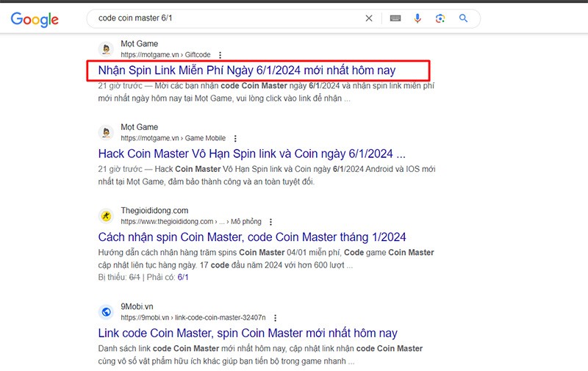Screen dimensions: 588x371
Task: Open 'Hack Coin Master Vô Hạn Spin link' result
Action: coord(251,154)
